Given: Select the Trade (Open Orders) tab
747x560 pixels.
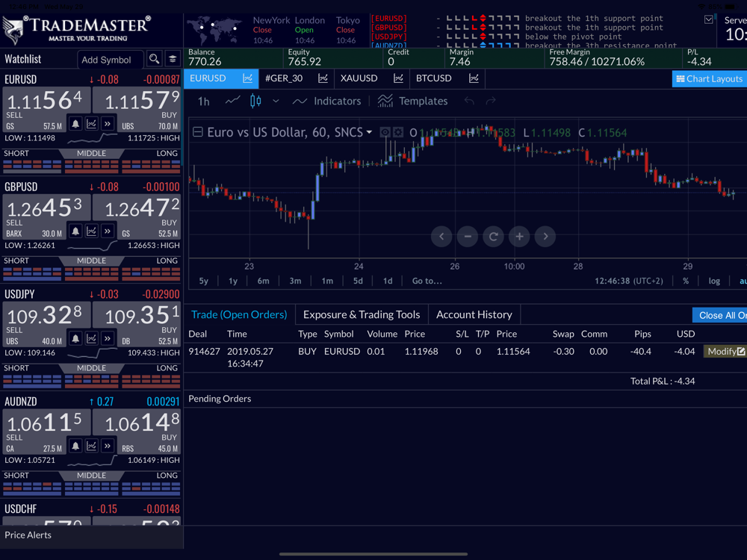Looking at the screenshot, I should pos(239,315).
